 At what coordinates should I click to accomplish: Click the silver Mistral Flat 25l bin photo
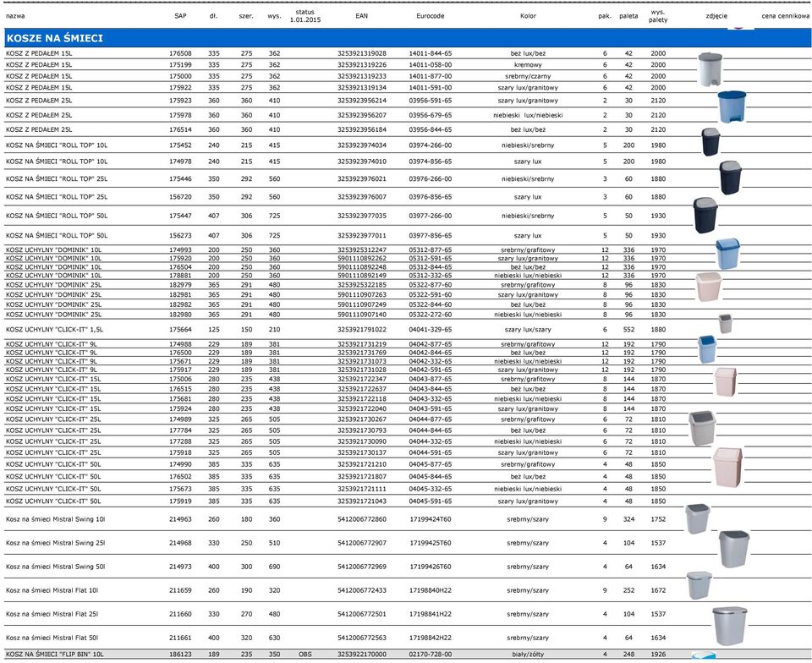[730, 626]
